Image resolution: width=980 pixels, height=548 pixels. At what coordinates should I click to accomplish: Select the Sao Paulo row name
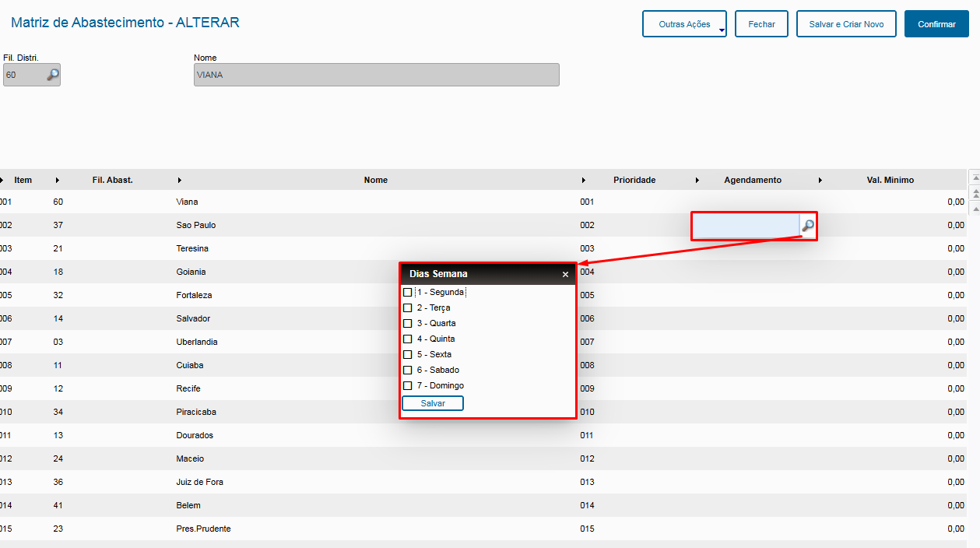coord(196,226)
